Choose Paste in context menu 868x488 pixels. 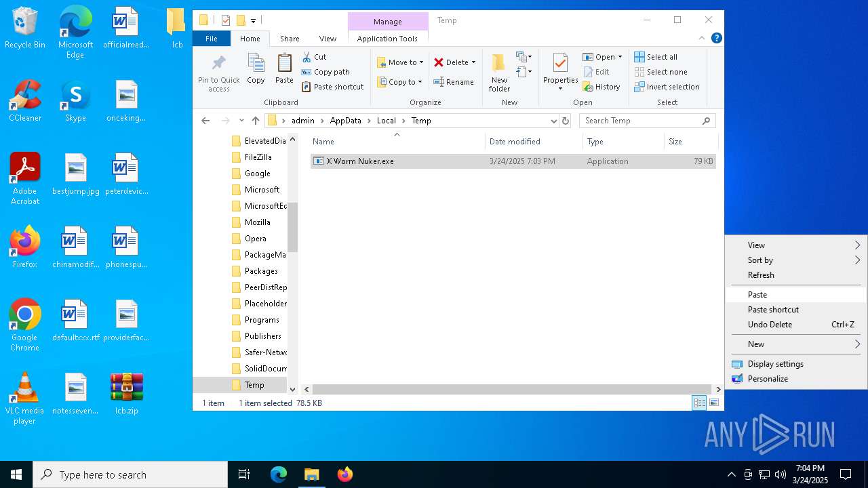tap(796, 295)
